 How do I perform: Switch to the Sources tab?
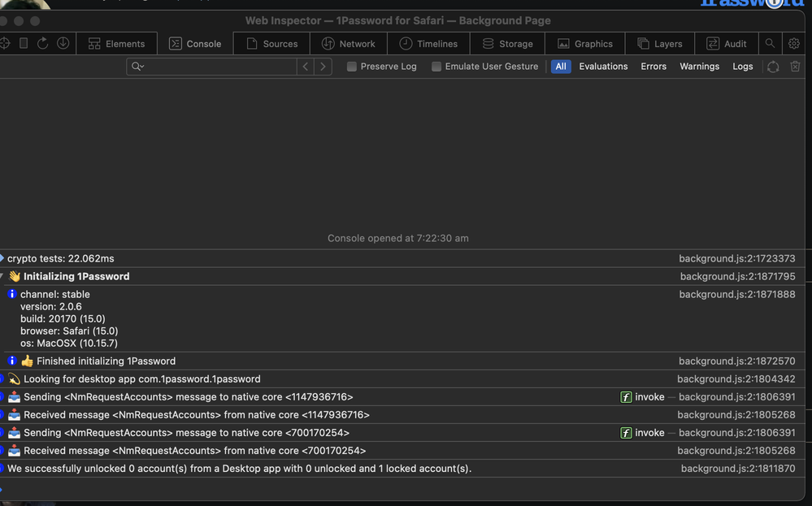tap(271, 44)
